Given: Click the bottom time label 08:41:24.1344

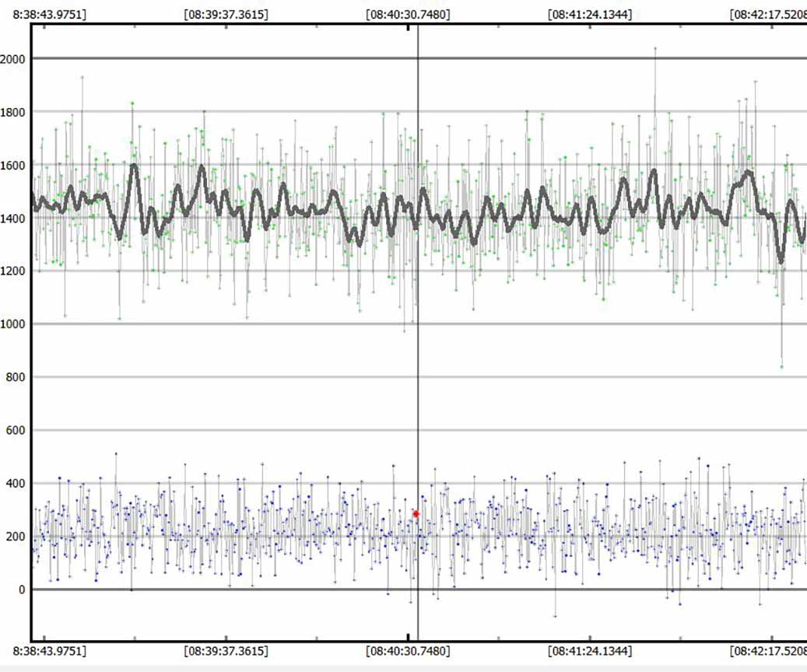Looking at the screenshot, I should [590, 651].
